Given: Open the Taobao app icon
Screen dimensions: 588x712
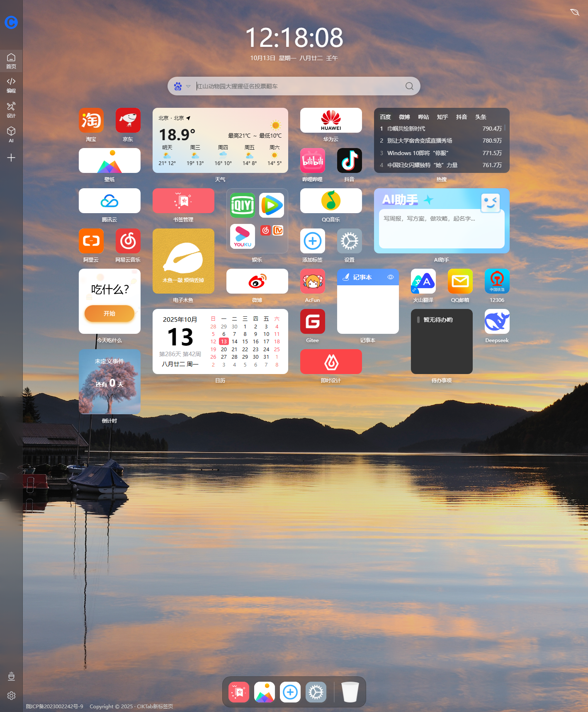Looking at the screenshot, I should pyautogui.click(x=91, y=120).
